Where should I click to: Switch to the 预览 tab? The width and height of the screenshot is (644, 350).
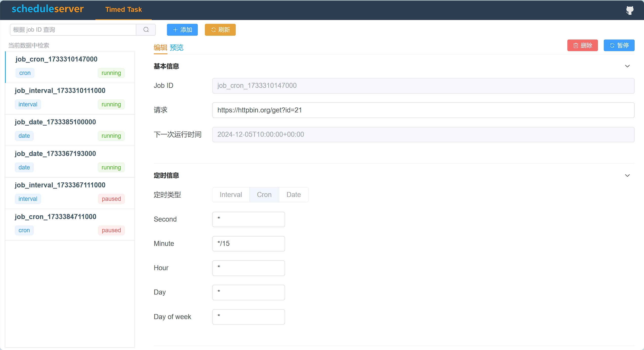click(177, 47)
